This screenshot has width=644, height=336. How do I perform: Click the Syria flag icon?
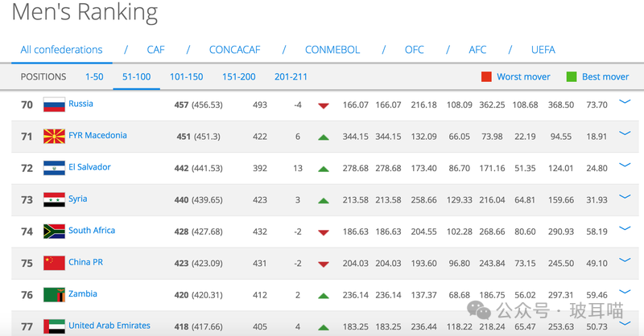pos(54,199)
